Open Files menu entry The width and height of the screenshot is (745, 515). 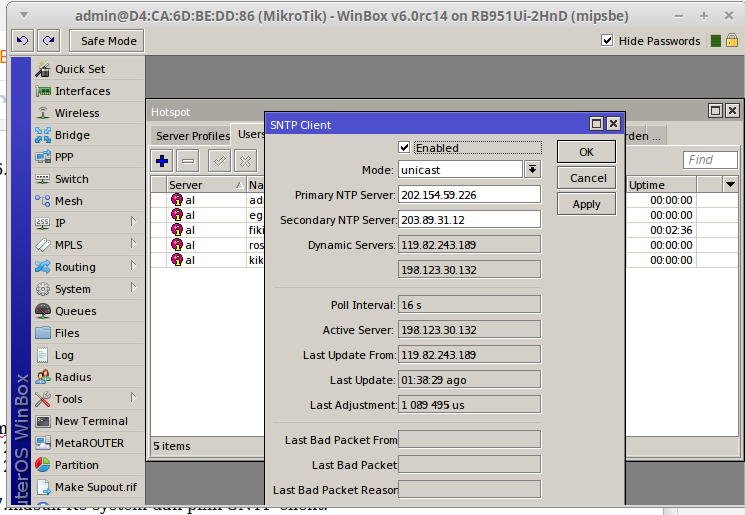(89, 333)
